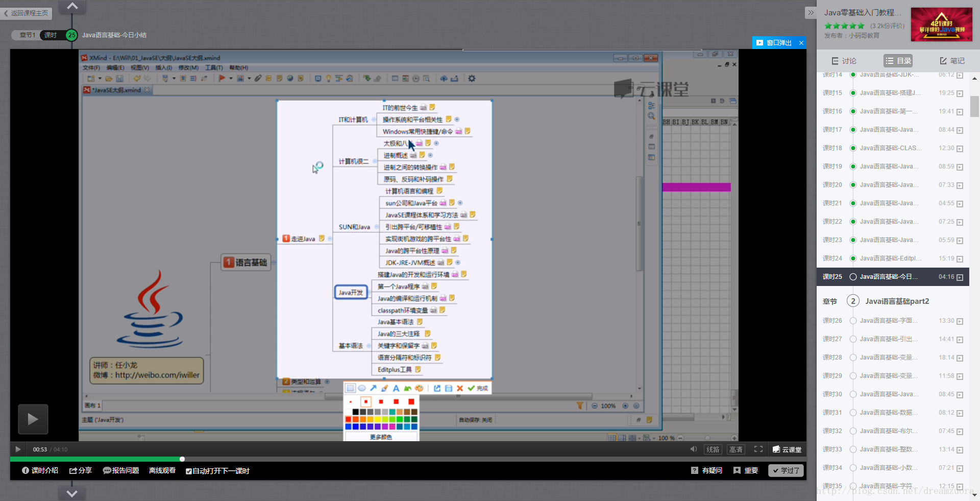Click the catalog scrollbar down arrow
The height and width of the screenshot is (501, 980).
(x=974, y=494)
